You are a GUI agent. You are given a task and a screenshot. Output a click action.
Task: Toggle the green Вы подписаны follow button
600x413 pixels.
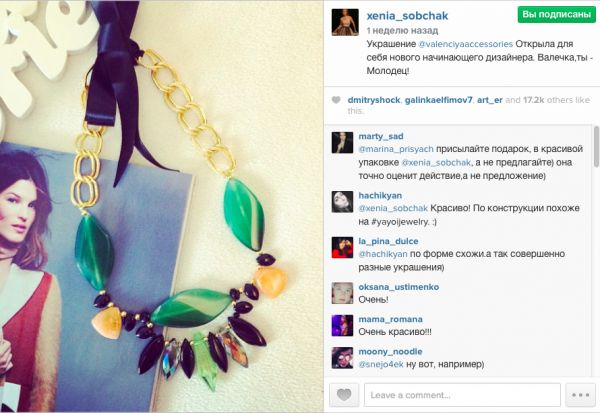coord(556,15)
